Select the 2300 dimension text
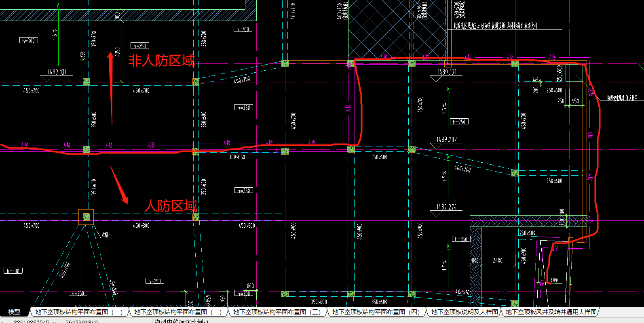Screen dimensions: 644x323 (554, 280)
